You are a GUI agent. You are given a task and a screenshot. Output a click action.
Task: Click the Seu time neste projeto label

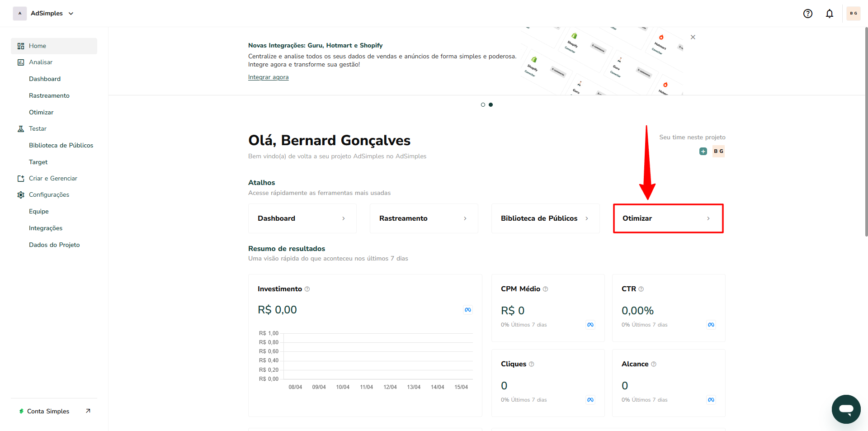(x=692, y=137)
